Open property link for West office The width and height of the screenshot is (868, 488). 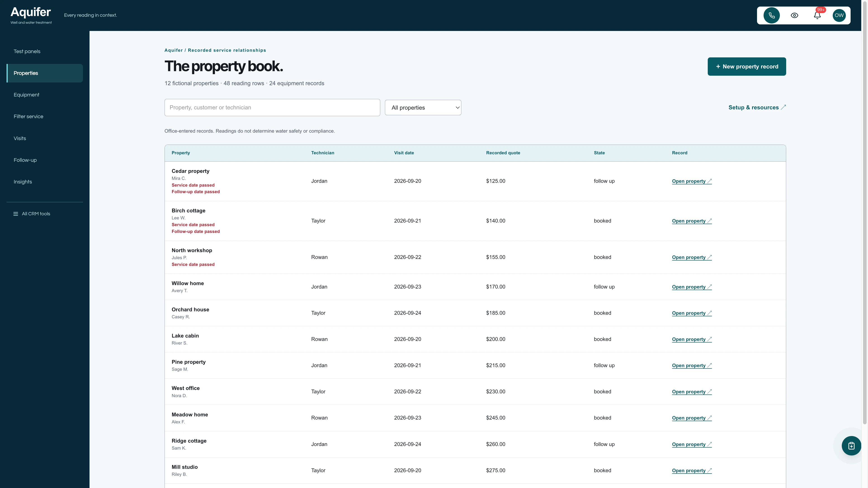coord(692,392)
